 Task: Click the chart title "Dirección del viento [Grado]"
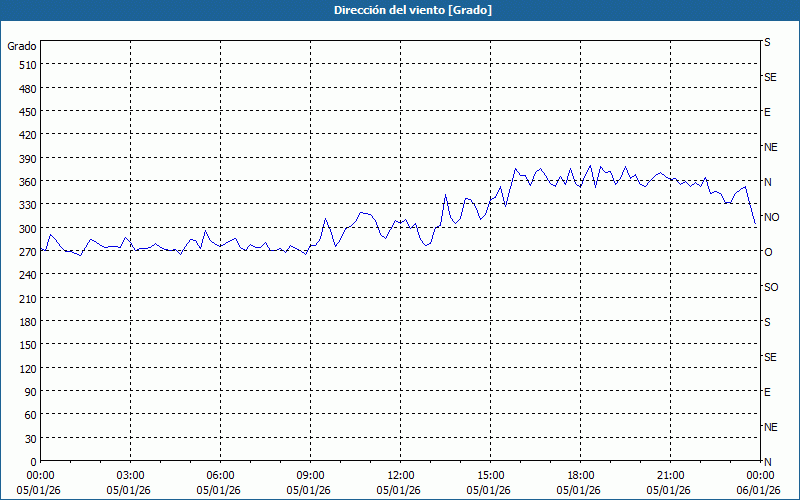(399, 10)
